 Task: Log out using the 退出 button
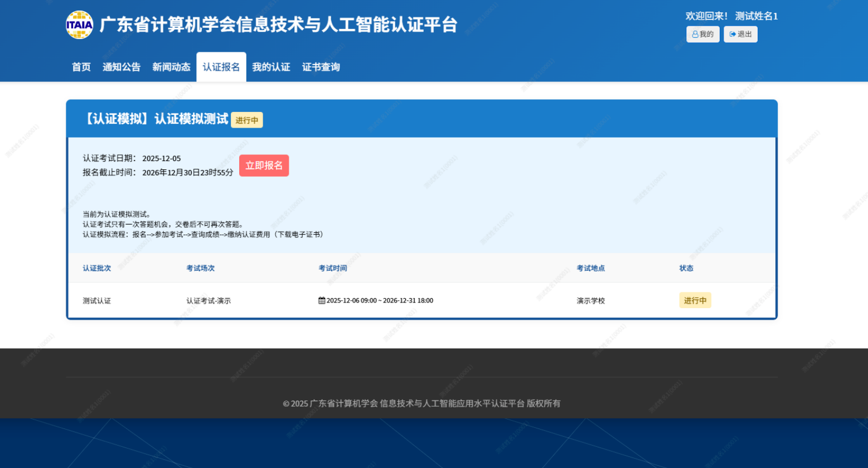click(740, 35)
